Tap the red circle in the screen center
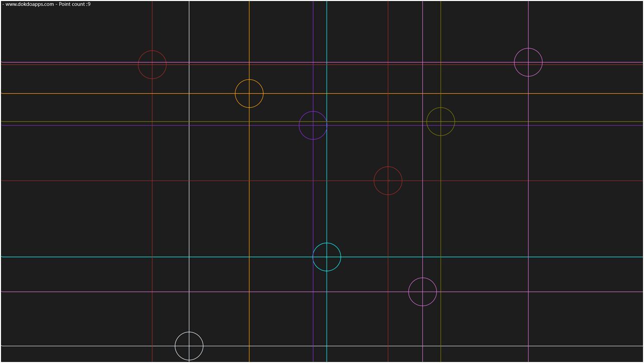The width and height of the screenshot is (644, 363). (388, 180)
